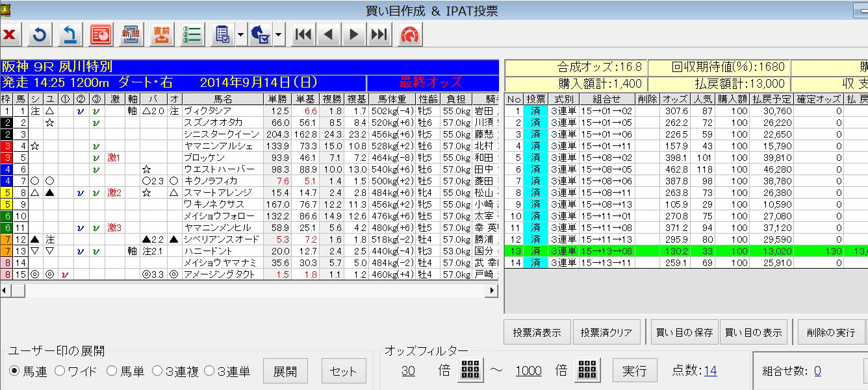Go to the previous race
This screenshot has height=390, width=868.
click(x=328, y=34)
